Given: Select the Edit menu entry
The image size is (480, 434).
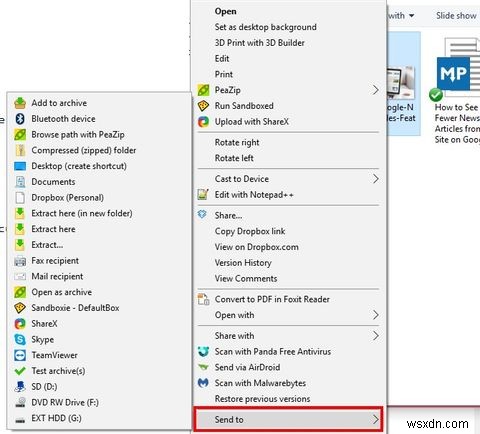Looking at the screenshot, I should pyautogui.click(x=222, y=59).
